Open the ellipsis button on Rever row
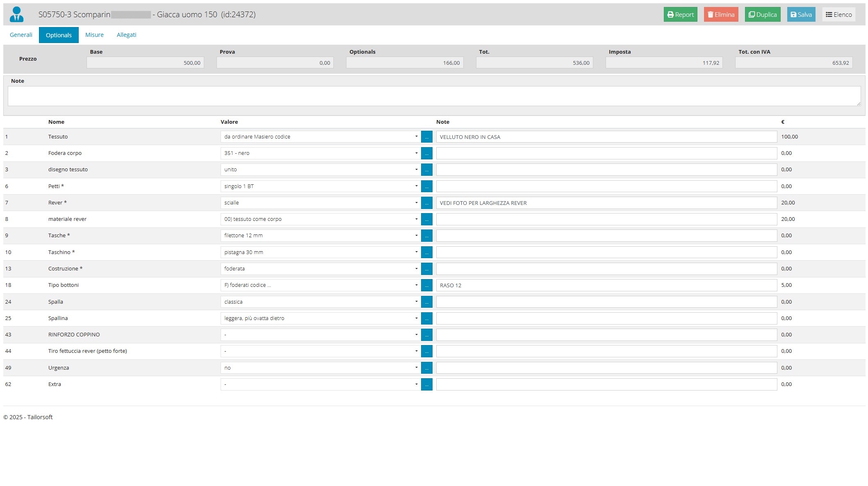 pyautogui.click(x=426, y=203)
